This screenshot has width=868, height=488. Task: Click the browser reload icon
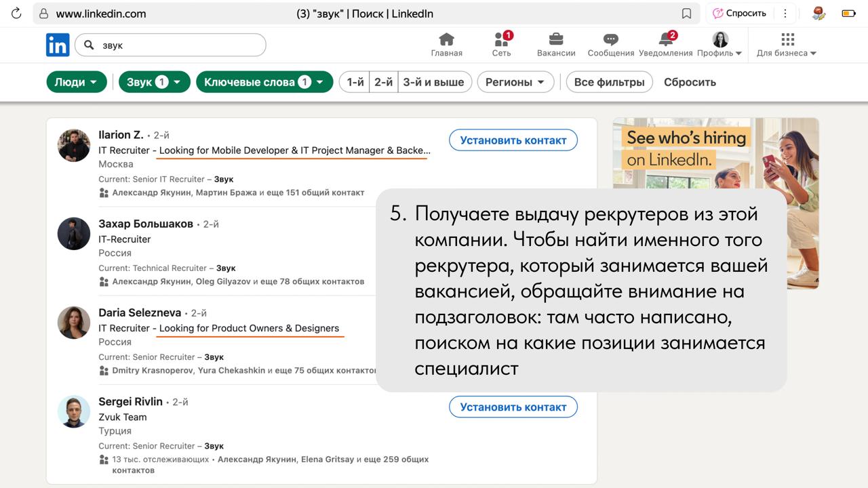(17, 14)
